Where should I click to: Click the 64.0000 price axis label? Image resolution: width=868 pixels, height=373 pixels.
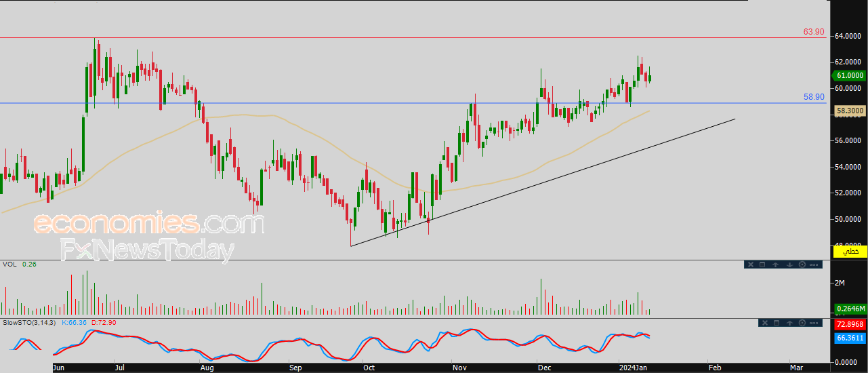coord(849,36)
